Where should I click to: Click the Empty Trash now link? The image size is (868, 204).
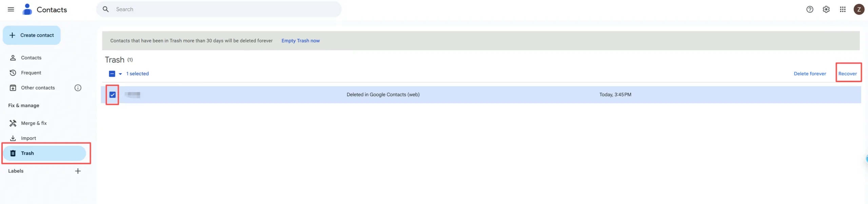[300, 41]
